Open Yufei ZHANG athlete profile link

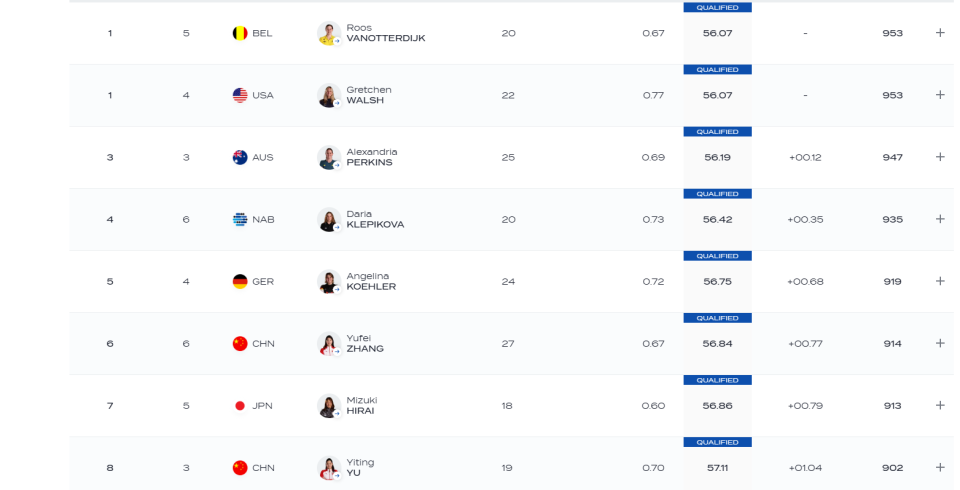coord(365,344)
